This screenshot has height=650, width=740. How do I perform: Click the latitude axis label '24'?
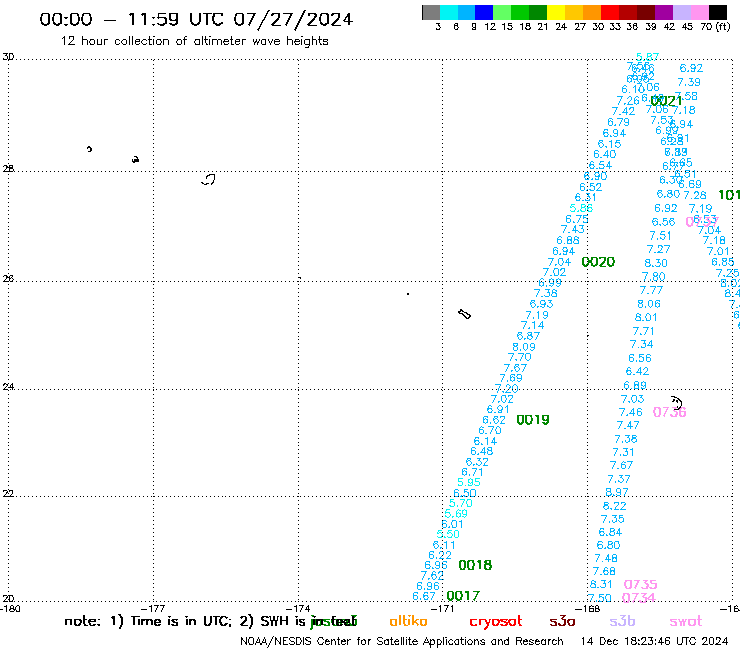(8, 387)
